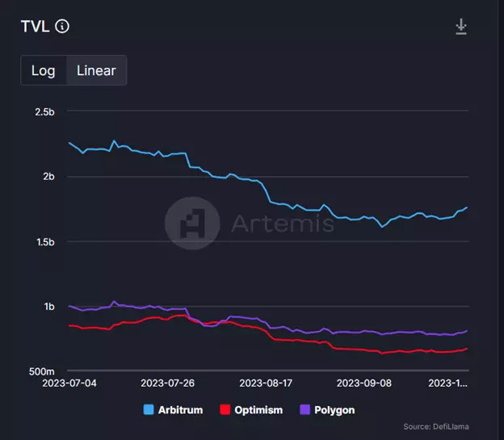Click the 2023-08-17 date label

point(266,383)
